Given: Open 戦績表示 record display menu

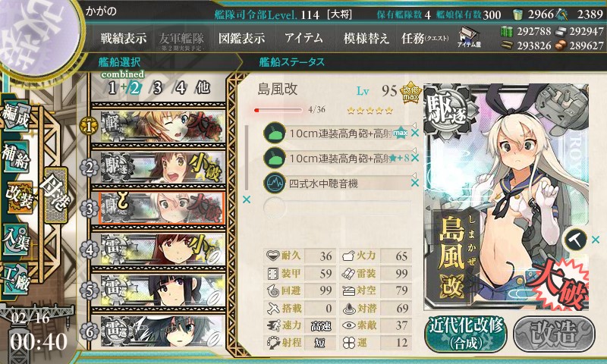Looking at the screenshot, I should click(x=124, y=38).
